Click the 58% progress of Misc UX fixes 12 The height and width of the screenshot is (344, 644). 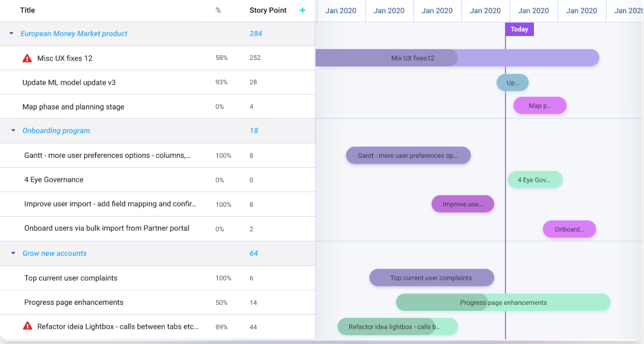pyautogui.click(x=221, y=58)
